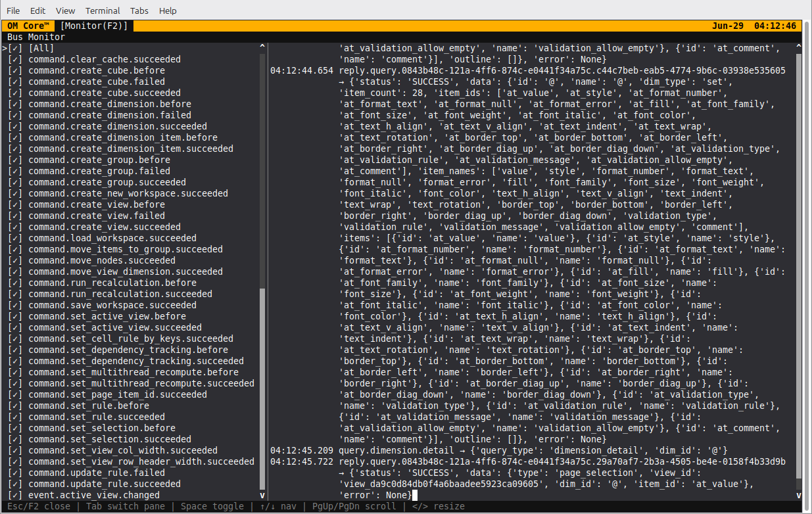The image size is (812, 514).
Task: Toggle checkbox for command.clear_cache.succeeded
Action: [x=15, y=59]
